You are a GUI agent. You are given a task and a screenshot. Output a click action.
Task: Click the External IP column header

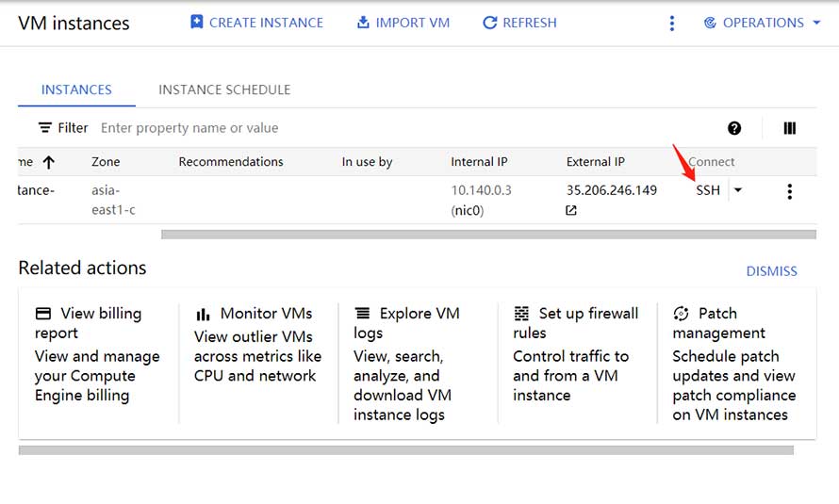coord(596,162)
